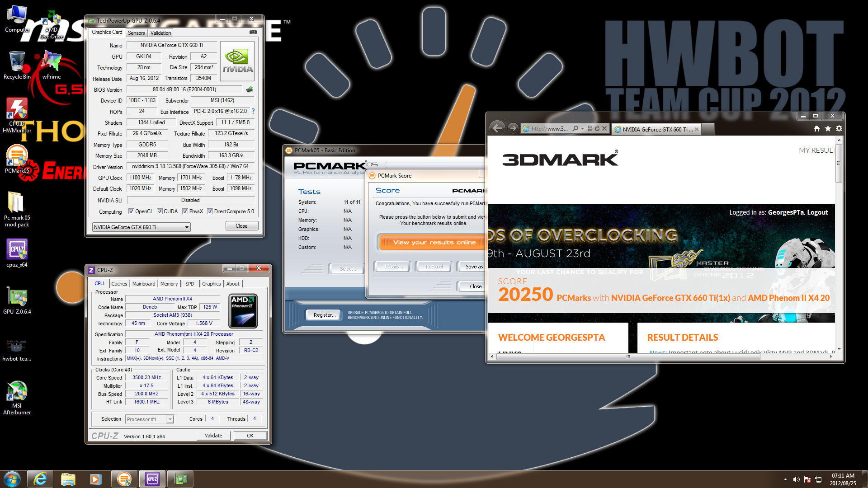
Task: Toggle the CUDA checkbox in GPU-Z
Action: click(x=160, y=211)
